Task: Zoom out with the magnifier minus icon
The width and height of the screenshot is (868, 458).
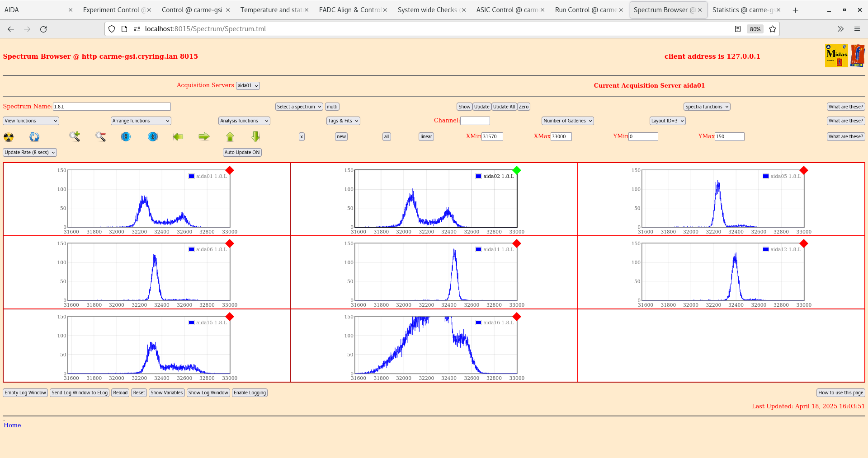Action: [100, 136]
